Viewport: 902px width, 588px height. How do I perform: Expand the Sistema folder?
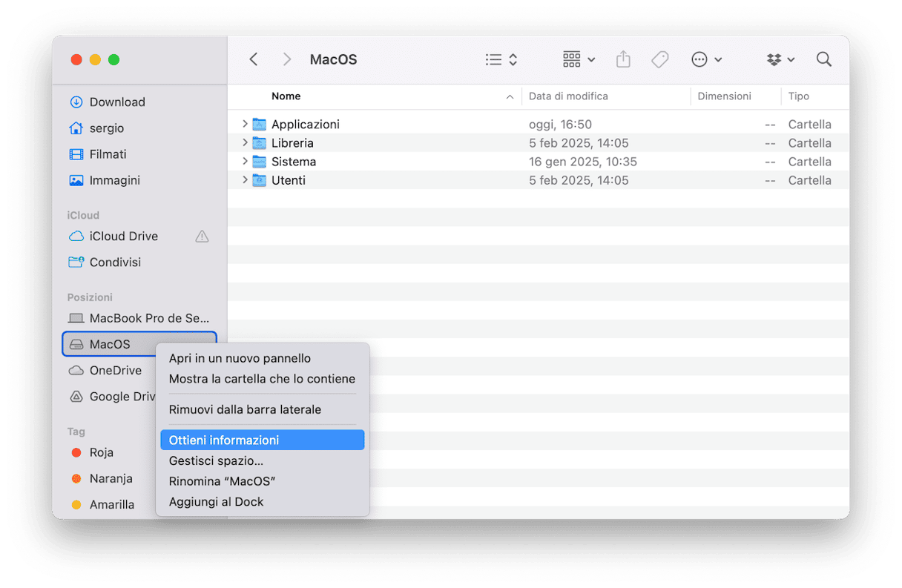point(245,161)
